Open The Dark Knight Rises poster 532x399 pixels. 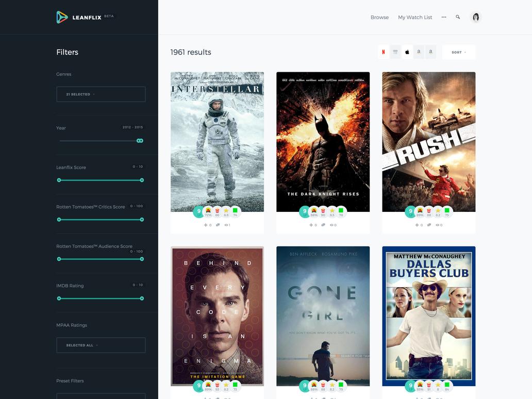pos(323,141)
